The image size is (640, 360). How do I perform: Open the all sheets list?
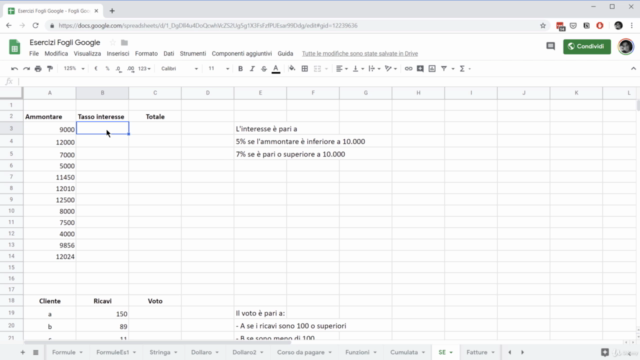click(36, 352)
